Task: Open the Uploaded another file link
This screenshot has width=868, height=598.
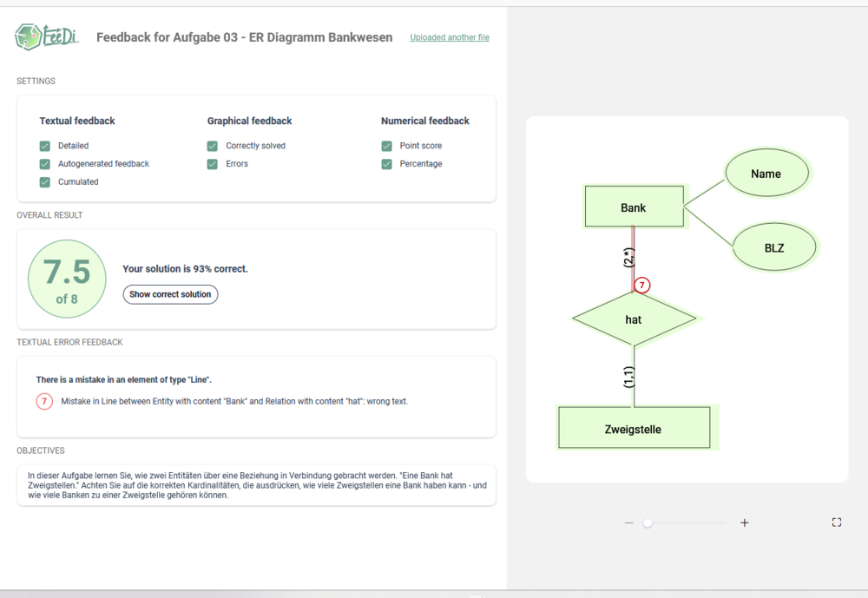Action: pos(450,37)
